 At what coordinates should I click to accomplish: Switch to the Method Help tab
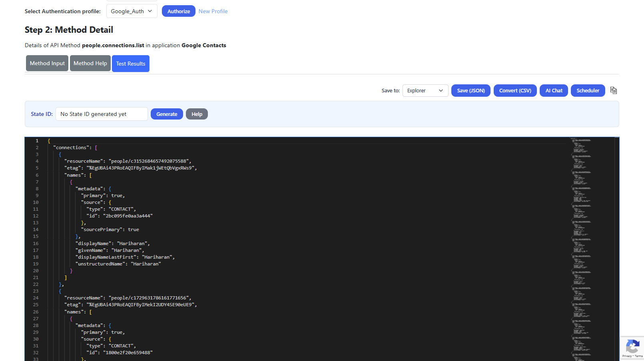tap(90, 63)
